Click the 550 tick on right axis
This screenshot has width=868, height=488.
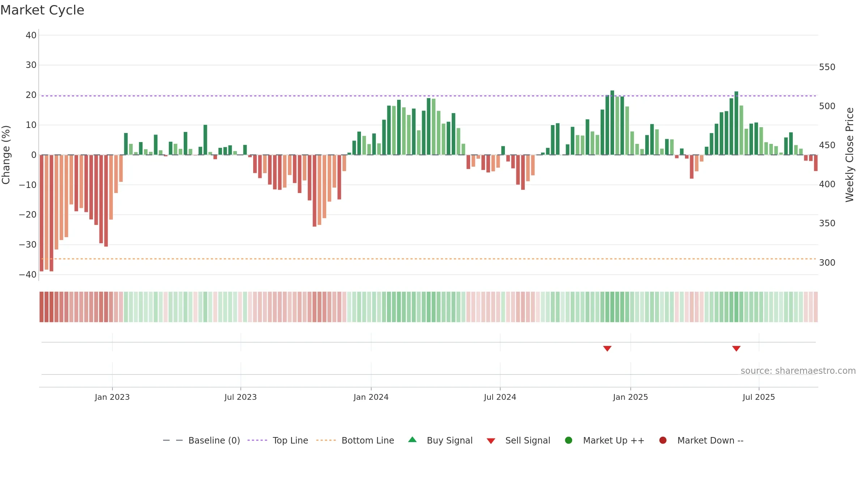click(x=827, y=67)
